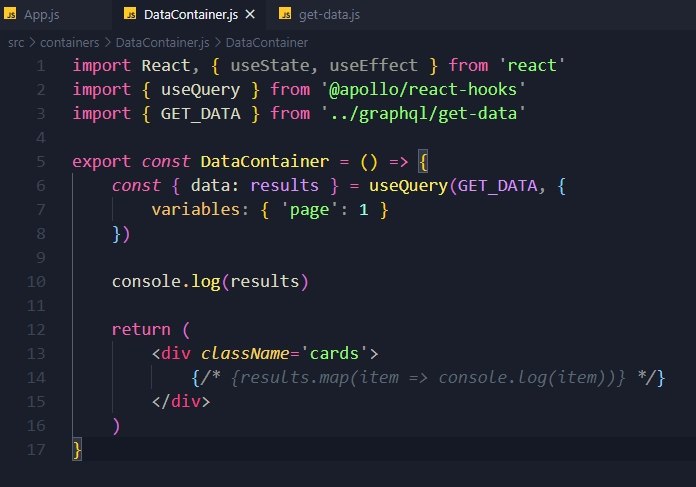Click useState in the React import
This screenshot has height=487, width=696.
pyautogui.click(x=269, y=66)
